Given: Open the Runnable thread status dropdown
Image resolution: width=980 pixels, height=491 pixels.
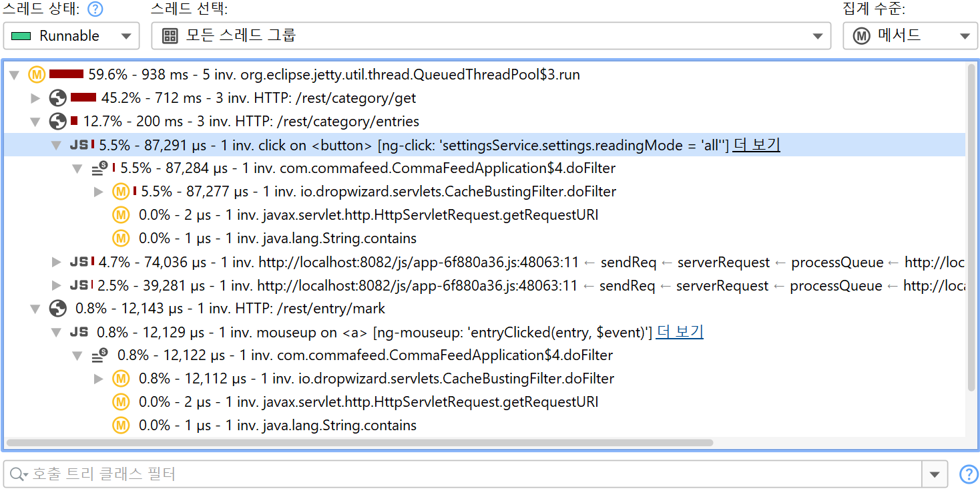Looking at the screenshot, I should pyautogui.click(x=71, y=36).
